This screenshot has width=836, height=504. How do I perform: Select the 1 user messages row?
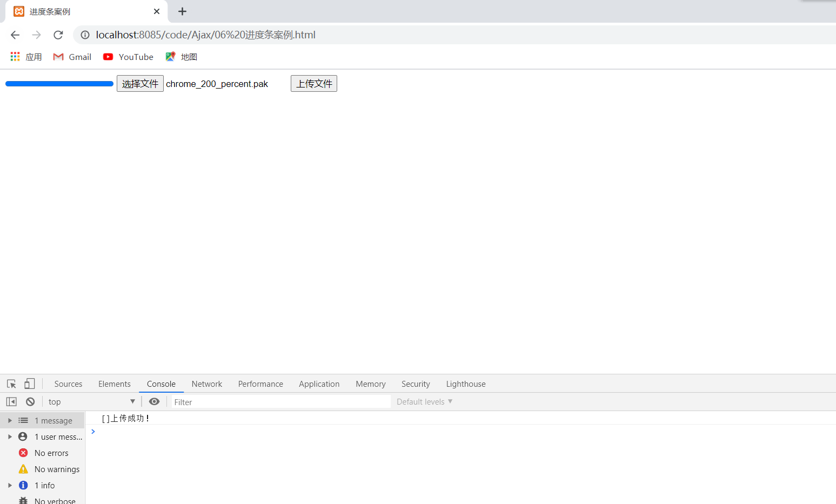point(42,436)
